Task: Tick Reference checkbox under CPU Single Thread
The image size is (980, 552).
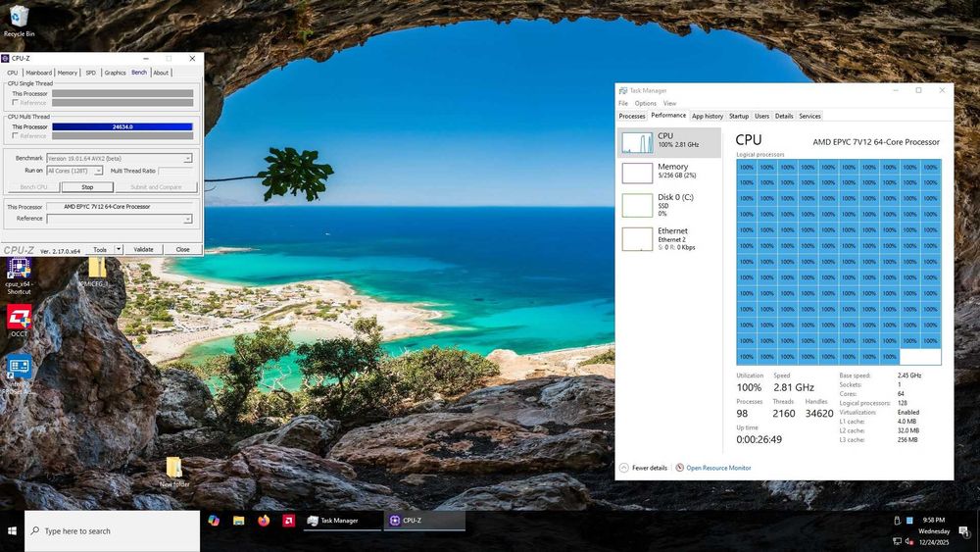Action: click(x=15, y=103)
